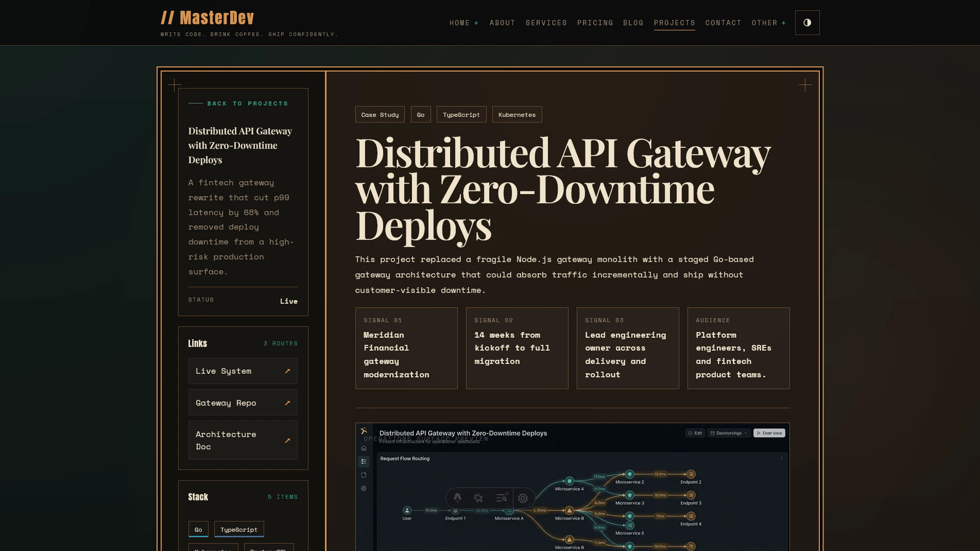Open the About page

pyautogui.click(x=502, y=23)
